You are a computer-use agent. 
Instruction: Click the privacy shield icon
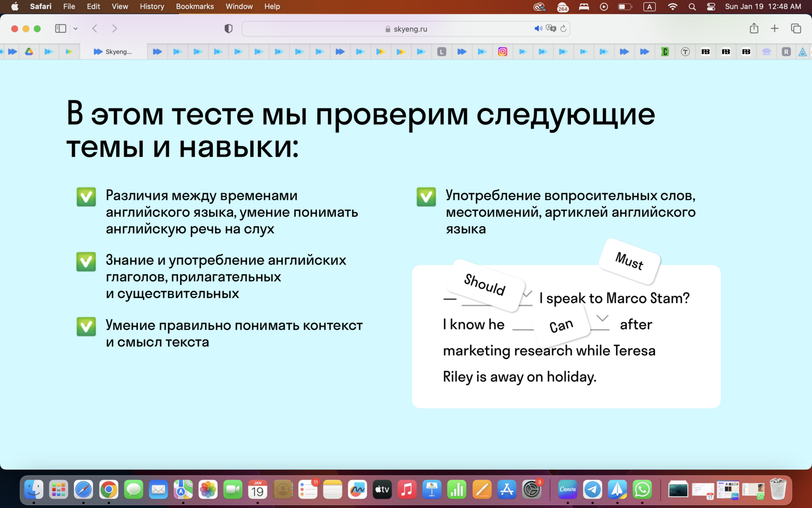pos(229,29)
